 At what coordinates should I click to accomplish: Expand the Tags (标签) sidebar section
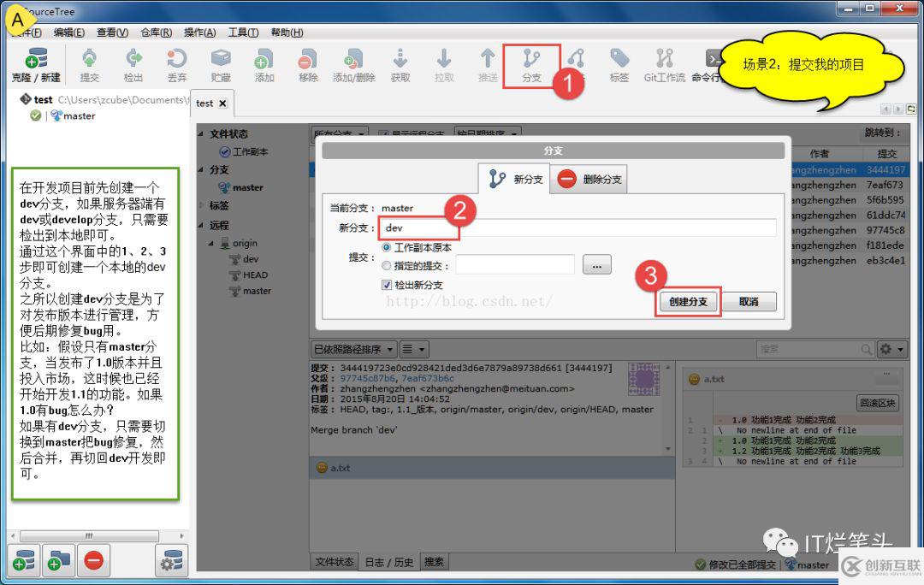(x=202, y=205)
